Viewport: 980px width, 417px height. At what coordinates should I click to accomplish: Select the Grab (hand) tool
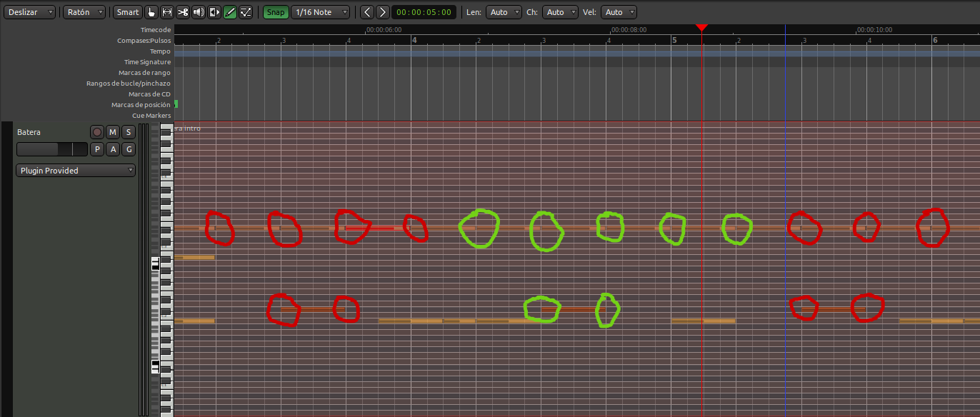(x=151, y=12)
